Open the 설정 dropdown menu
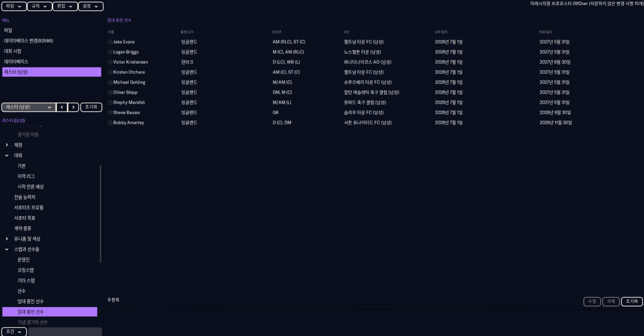This screenshot has width=644, height=336. pos(91,7)
